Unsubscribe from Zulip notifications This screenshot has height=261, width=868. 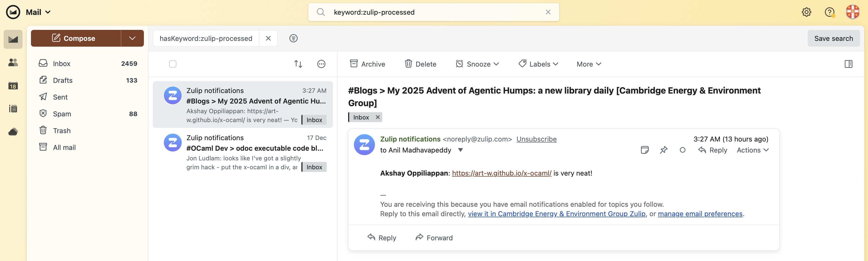[536, 139]
